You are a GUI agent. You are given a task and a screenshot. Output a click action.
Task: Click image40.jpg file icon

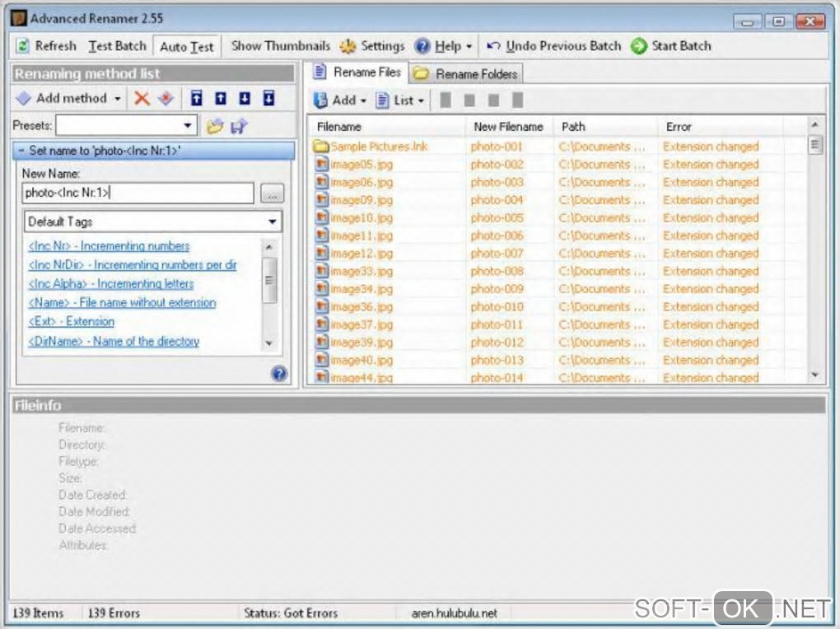(x=321, y=360)
